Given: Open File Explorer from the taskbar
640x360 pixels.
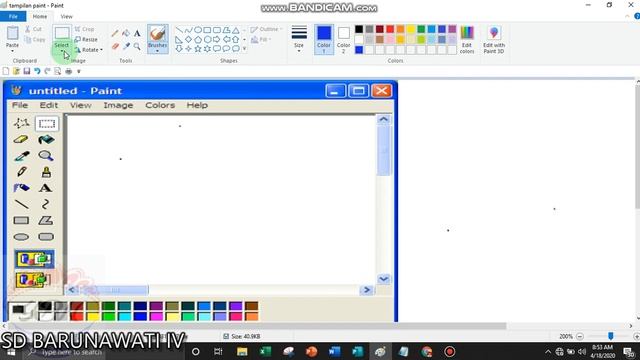Looking at the screenshot, I should coord(242,351).
